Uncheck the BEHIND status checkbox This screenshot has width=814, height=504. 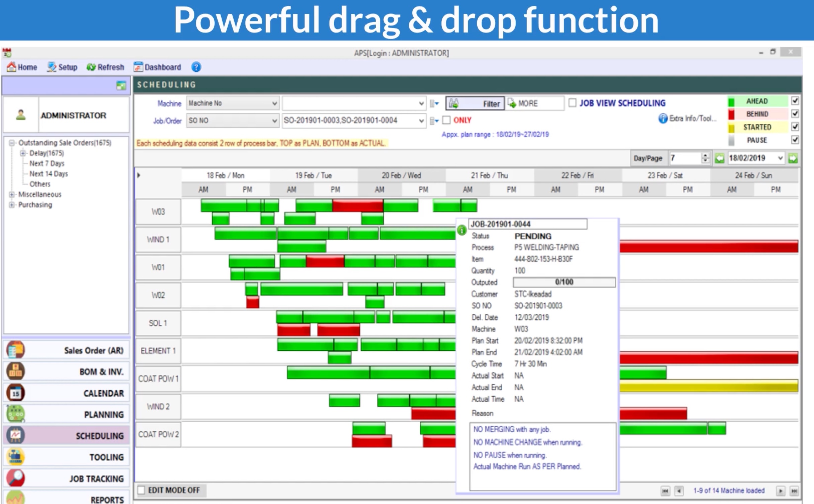click(795, 114)
